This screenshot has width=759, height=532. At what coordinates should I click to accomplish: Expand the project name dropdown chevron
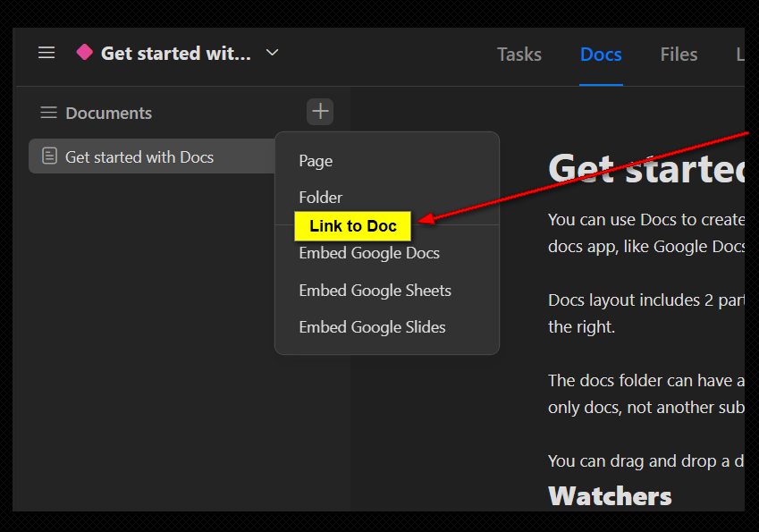pyautogui.click(x=273, y=52)
